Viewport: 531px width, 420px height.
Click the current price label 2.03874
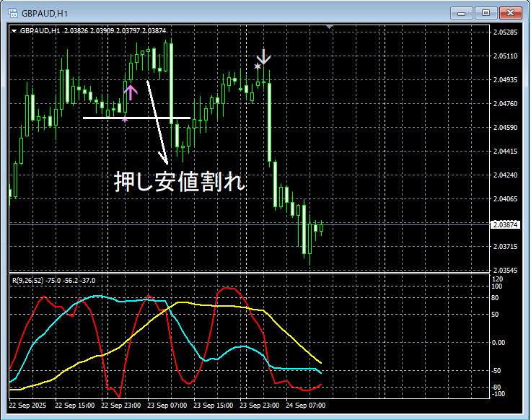505,225
